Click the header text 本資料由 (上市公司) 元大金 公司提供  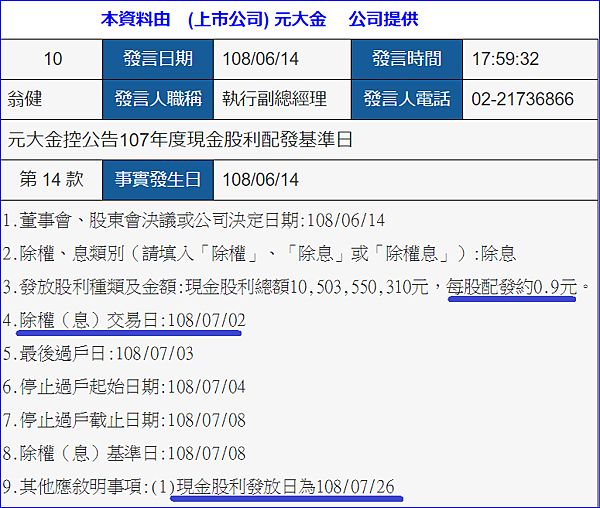point(259,20)
